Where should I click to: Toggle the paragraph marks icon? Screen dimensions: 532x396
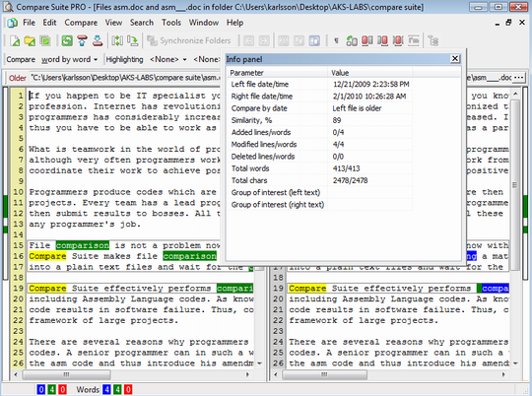pyautogui.click(x=336, y=41)
